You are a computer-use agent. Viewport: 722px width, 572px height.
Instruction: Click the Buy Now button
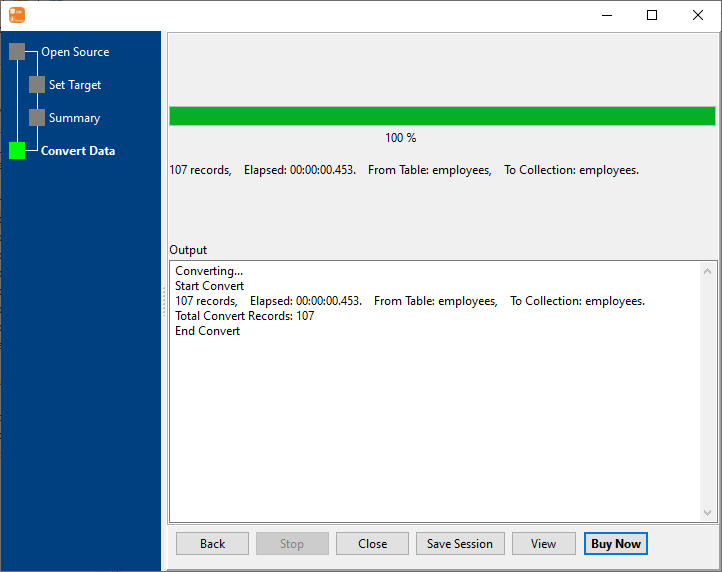[x=616, y=544]
